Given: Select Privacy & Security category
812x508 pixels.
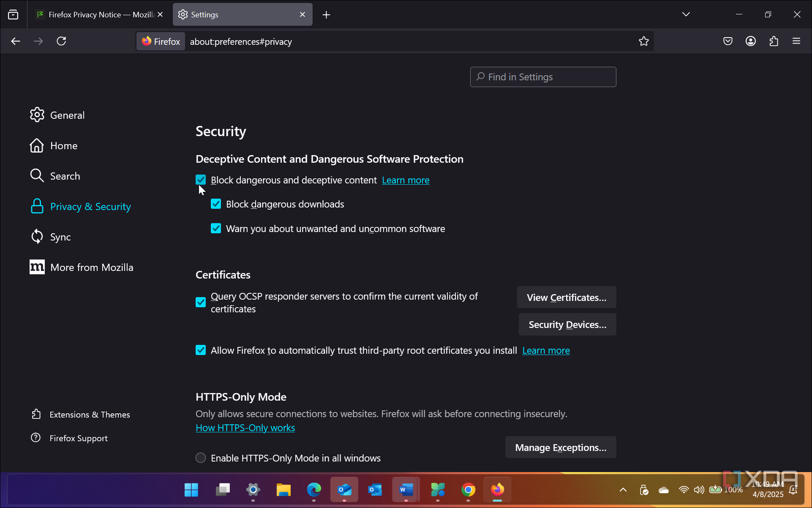Looking at the screenshot, I should [x=80, y=206].
